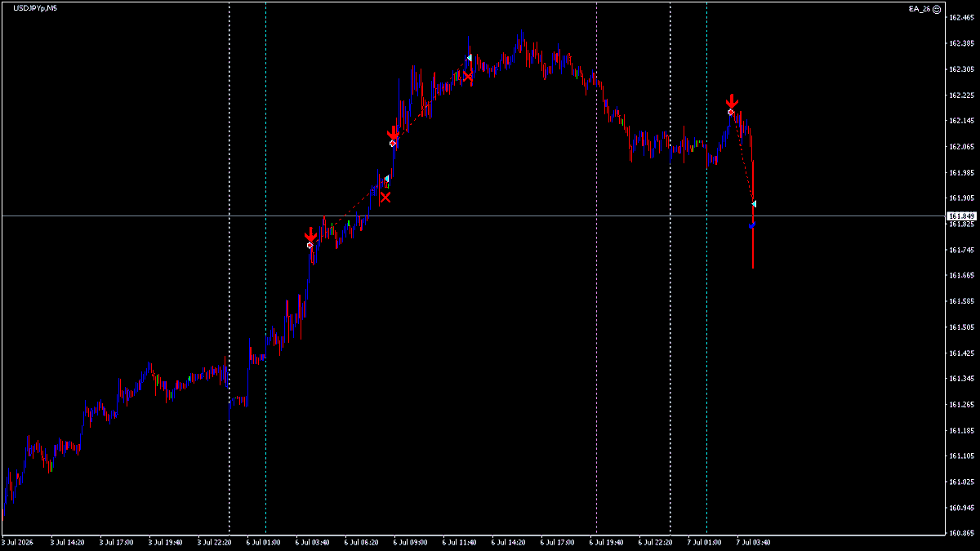Click the current price label 161.849
980x551 pixels.
point(962,216)
